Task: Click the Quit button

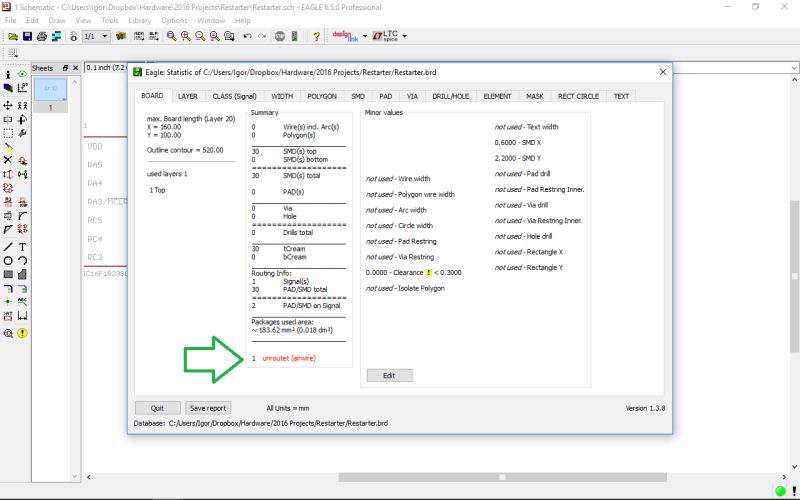Action: click(158, 408)
